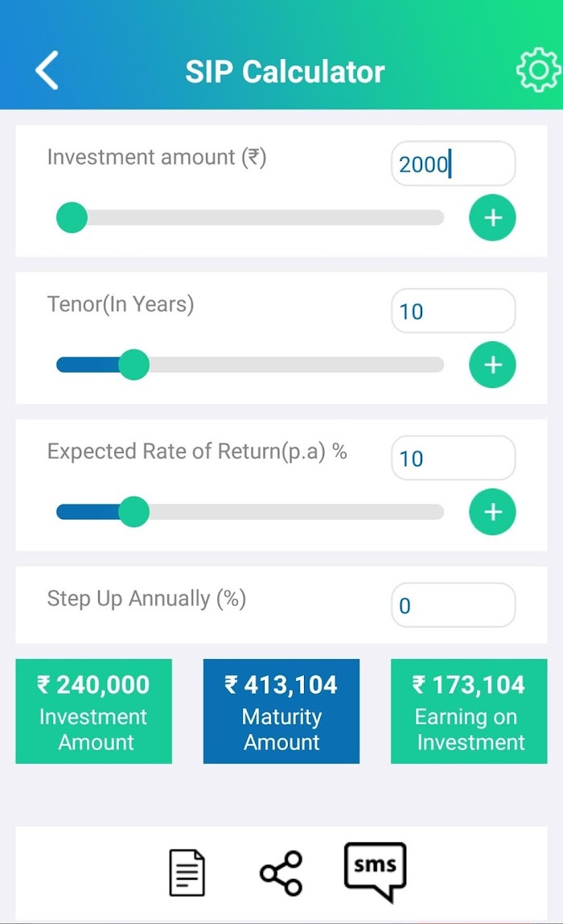Image resolution: width=563 pixels, height=924 pixels.
Task: Edit the Expected Rate of Return field
Action: [x=453, y=458]
